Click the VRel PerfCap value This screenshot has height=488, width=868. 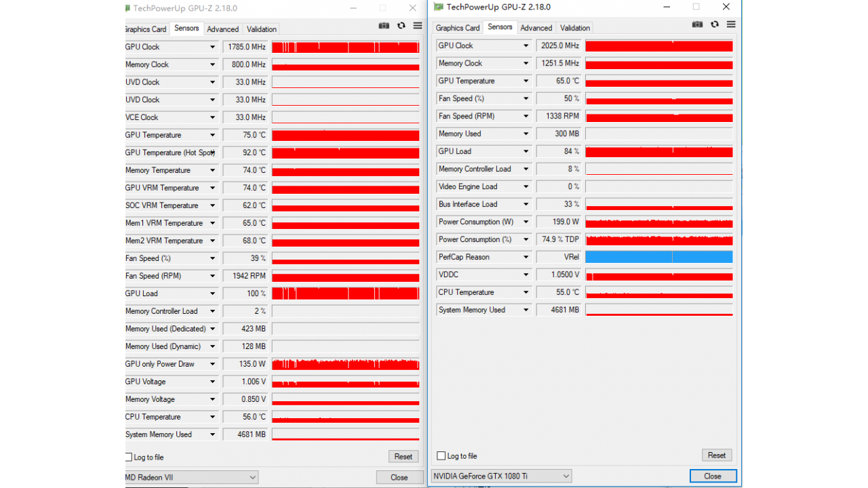click(x=558, y=257)
